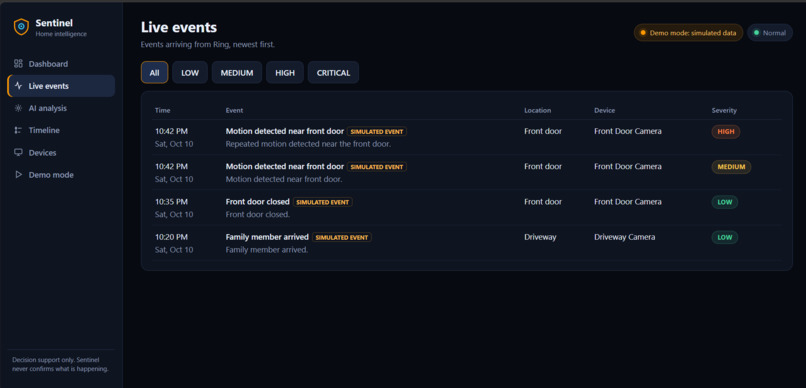Click the MEDIUM severity badge
806x388 pixels.
tap(731, 167)
